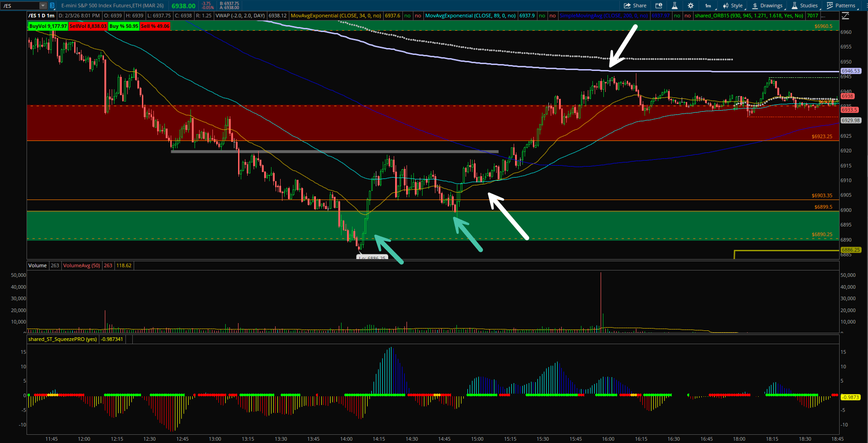Click the 6946.53 price bubble on axis
Screen dimensions: 868x443
point(851,71)
